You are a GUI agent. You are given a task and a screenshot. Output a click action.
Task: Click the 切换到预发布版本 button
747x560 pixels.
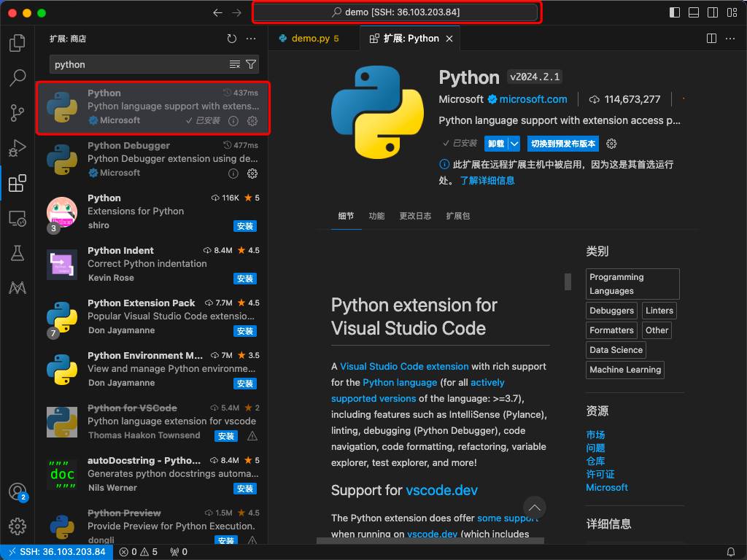click(562, 144)
